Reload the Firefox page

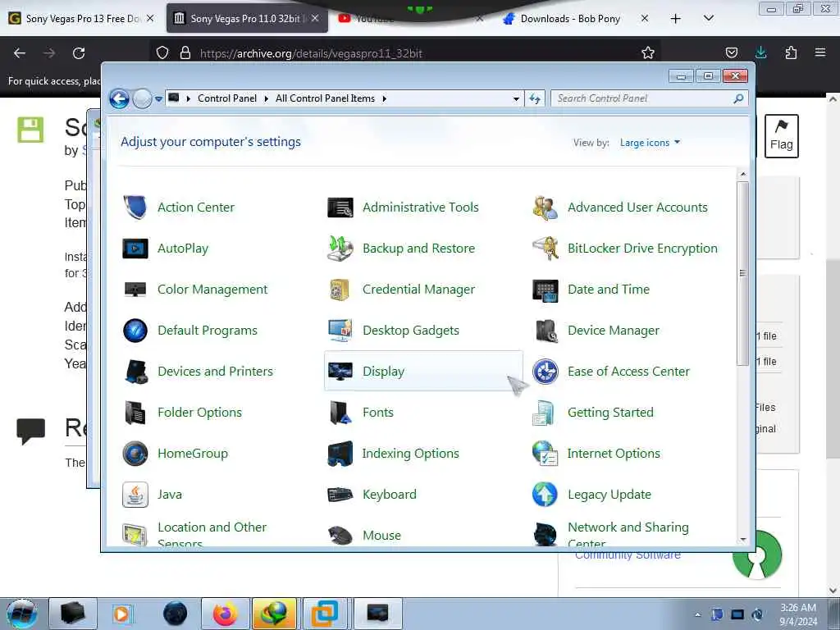79,53
